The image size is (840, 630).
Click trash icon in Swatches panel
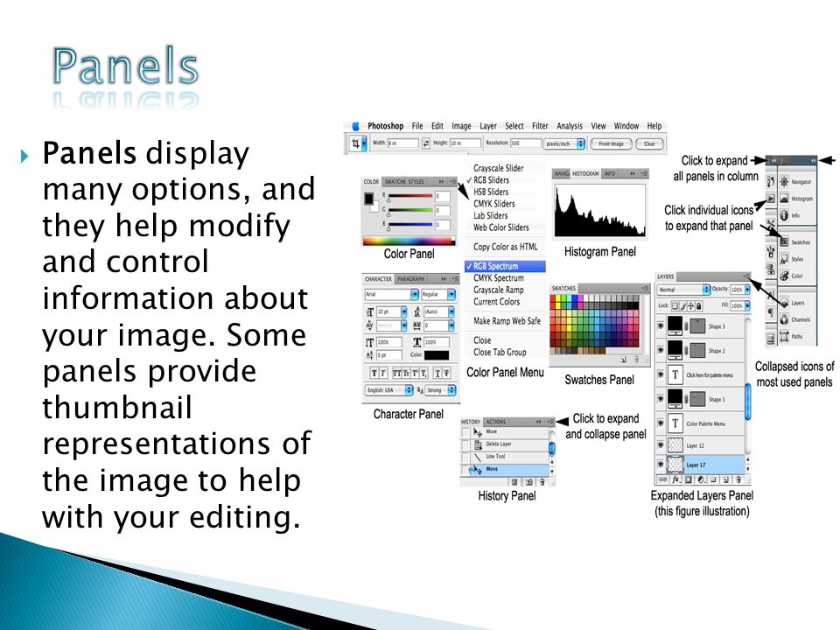(x=636, y=360)
